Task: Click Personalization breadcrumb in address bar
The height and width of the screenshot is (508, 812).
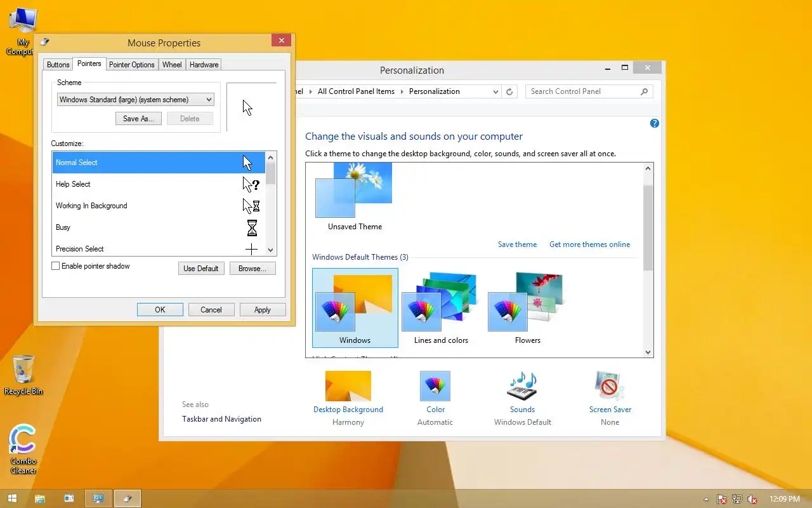Action: click(x=435, y=91)
